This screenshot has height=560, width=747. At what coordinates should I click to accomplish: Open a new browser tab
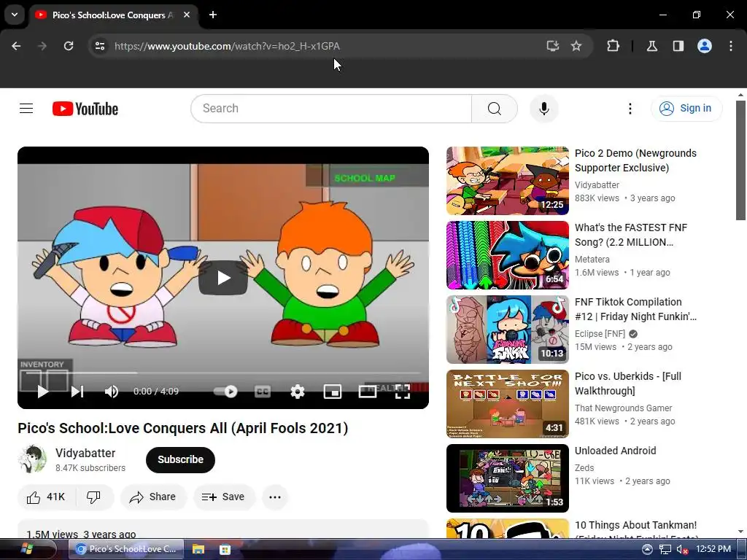pos(213,15)
